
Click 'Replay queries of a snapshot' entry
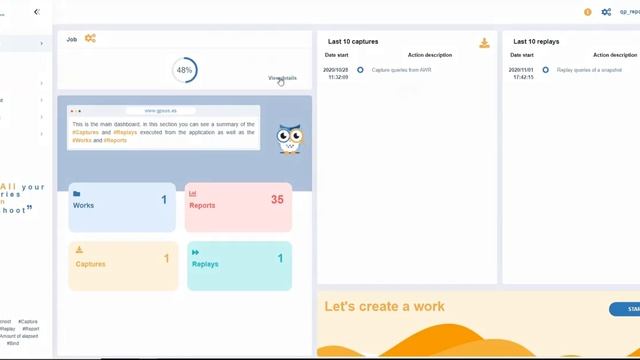(589, 70)
